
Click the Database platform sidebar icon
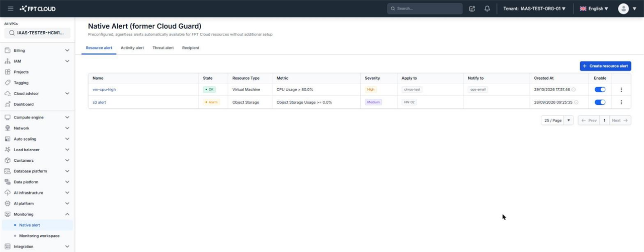point(8,171)
